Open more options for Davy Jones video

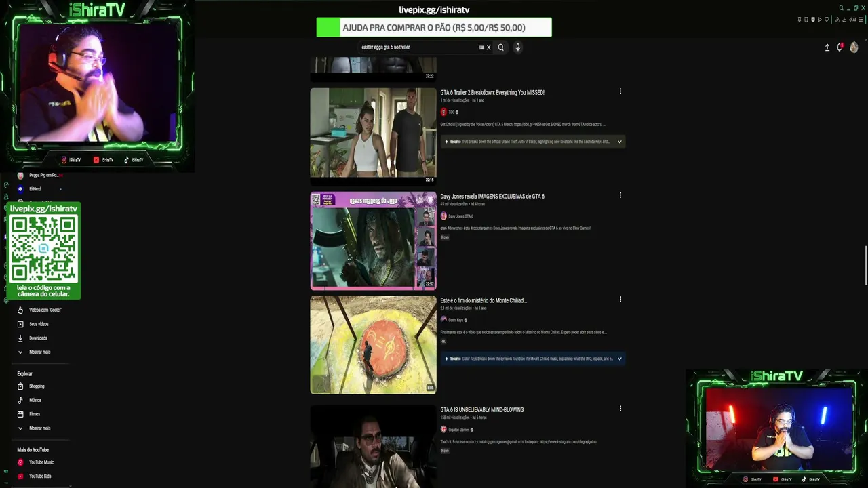point(620,195)
